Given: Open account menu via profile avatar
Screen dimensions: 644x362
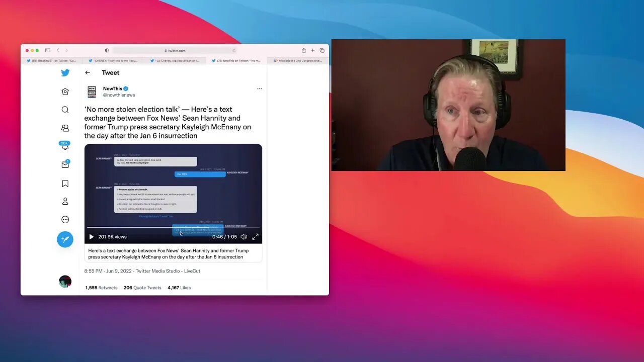Looking at the screenshot, I should [x=65, y=282].
